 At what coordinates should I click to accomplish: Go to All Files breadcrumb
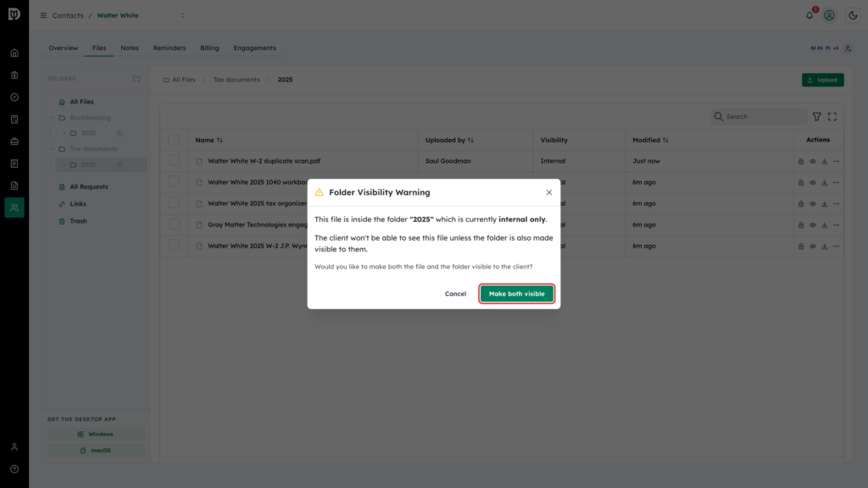coord(180,80)
